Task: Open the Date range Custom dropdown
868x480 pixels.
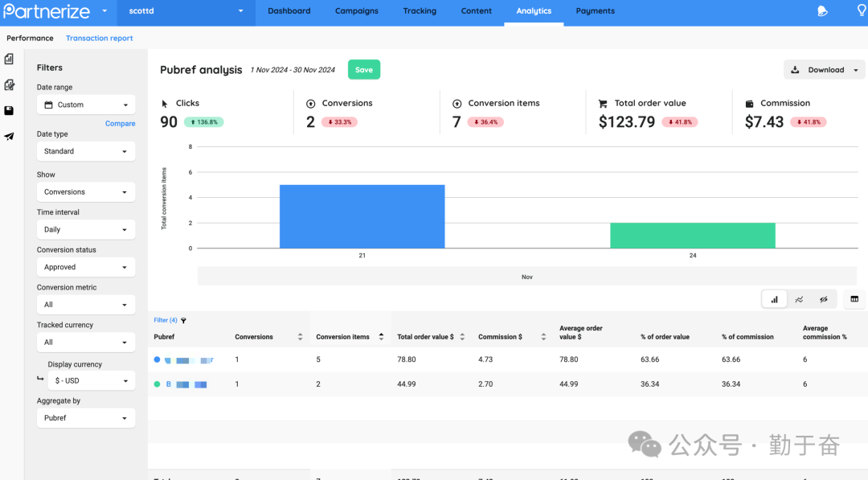Action: (86, 105)
